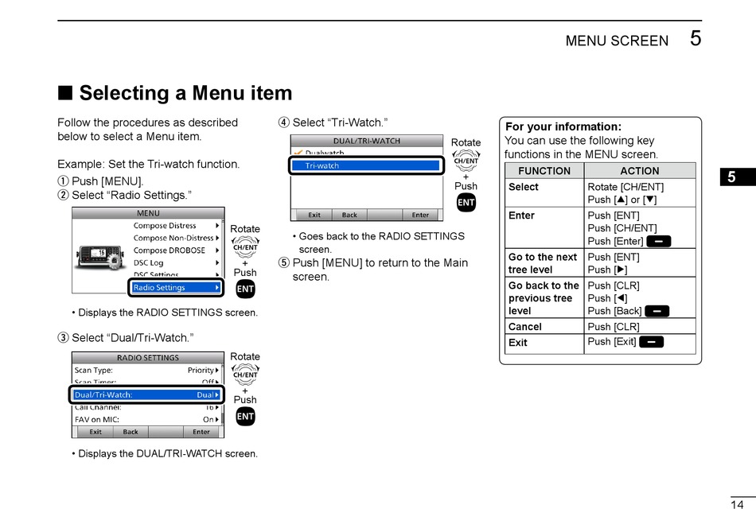
Task: Click the softkey icon next to Push [Back]
Action: [x=657, y=311]
